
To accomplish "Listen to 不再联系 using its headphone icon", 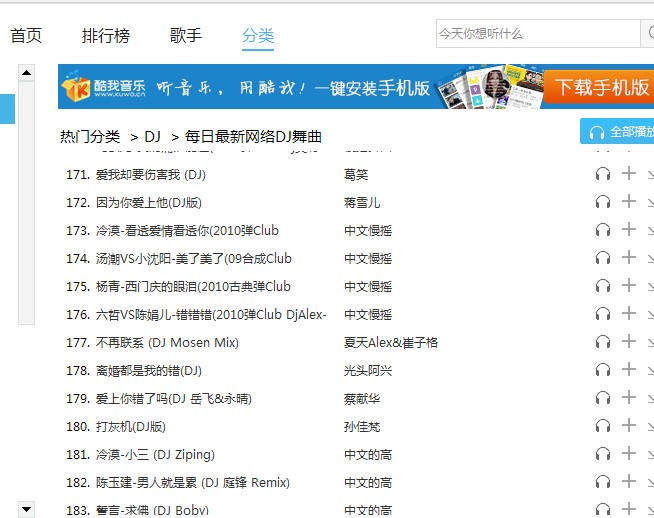I will pyautogui.click(x=602, y=342).
